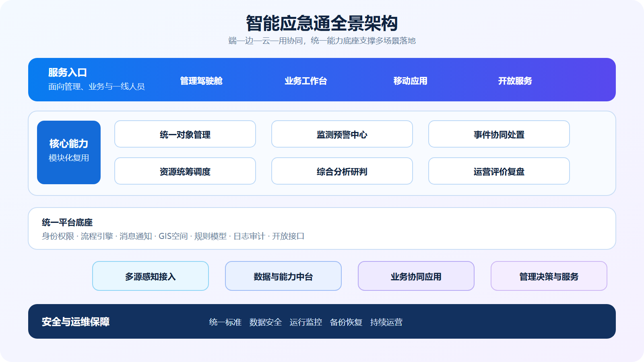Select the 数据与能力中台 box

283,276
